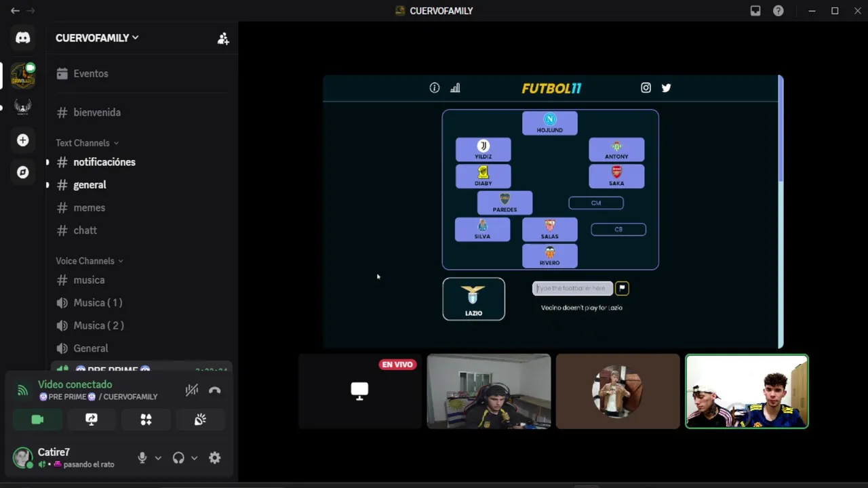Click the SILVA player card
The width and height of the screenshot is (868, 488).
click(x=482, y=229)
